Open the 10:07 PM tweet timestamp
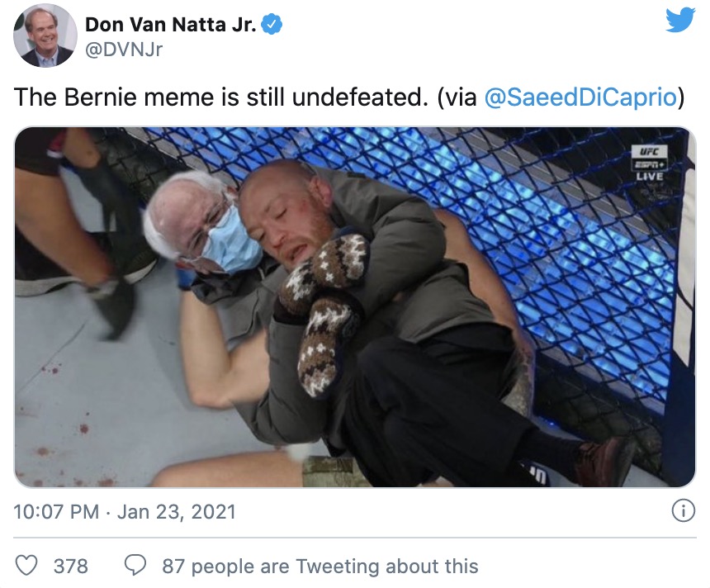710x588 pixels. point(58,512)
